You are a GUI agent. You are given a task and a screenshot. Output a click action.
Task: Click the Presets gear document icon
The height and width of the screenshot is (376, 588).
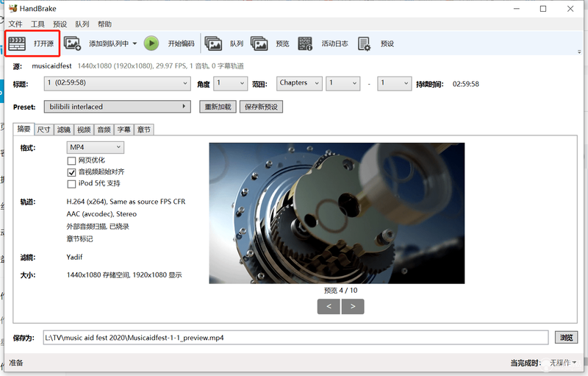[364, 43]
